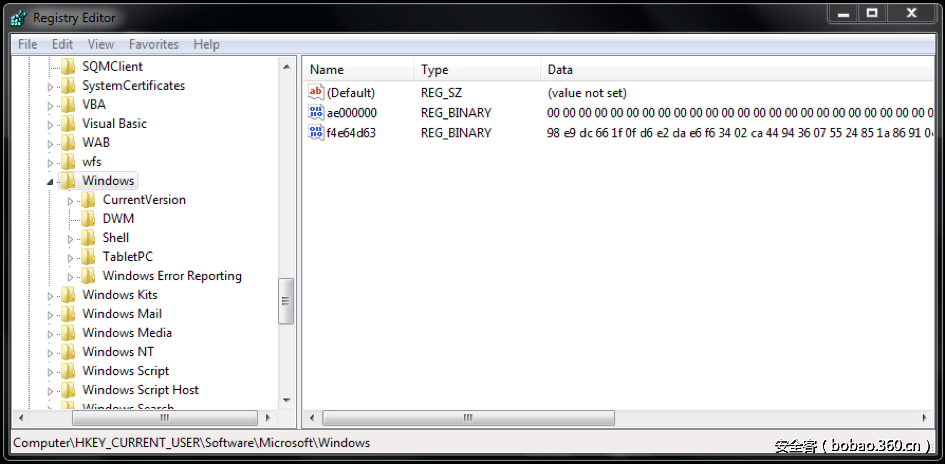
Task: Open the Edit menu
Action: click(62, 44)
